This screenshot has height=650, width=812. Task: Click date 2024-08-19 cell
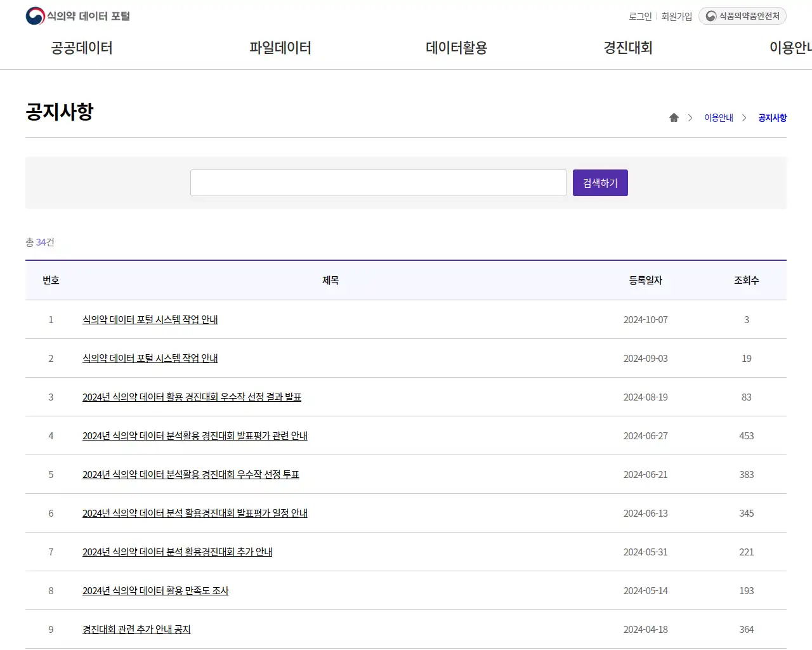click(x=646, y=397)
